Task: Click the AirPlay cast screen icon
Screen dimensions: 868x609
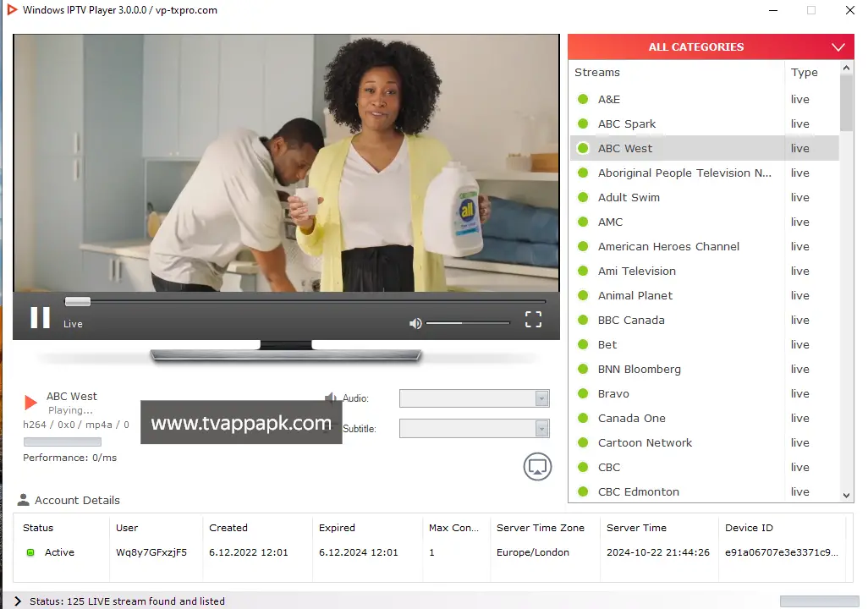Action: (x=537, y=467)
